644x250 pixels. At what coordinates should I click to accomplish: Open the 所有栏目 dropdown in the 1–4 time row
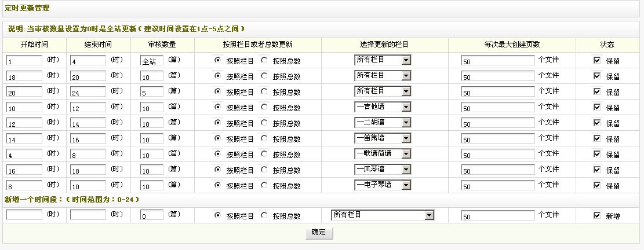tap(383, 60)
